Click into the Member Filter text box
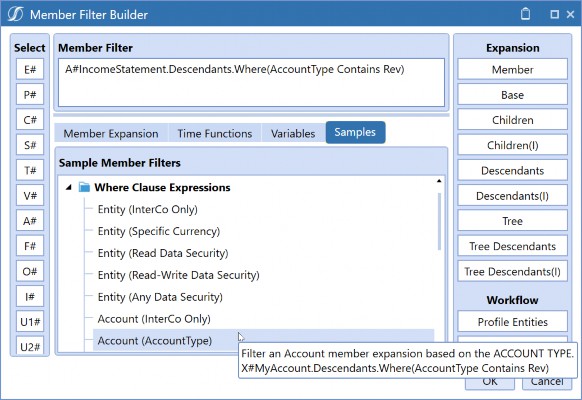The image size is (582, 400). 251,82
